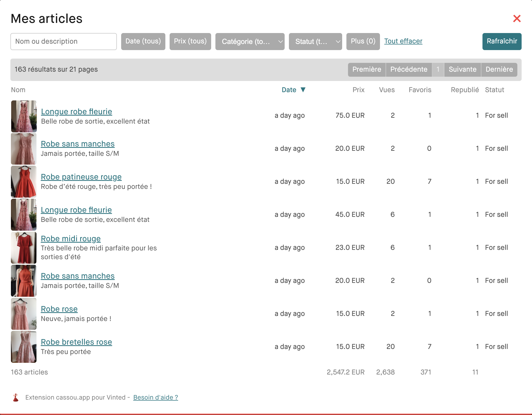Screen dimensions: 532x415
Task: Open the Plus (0) filters
Action: point(363,42)
